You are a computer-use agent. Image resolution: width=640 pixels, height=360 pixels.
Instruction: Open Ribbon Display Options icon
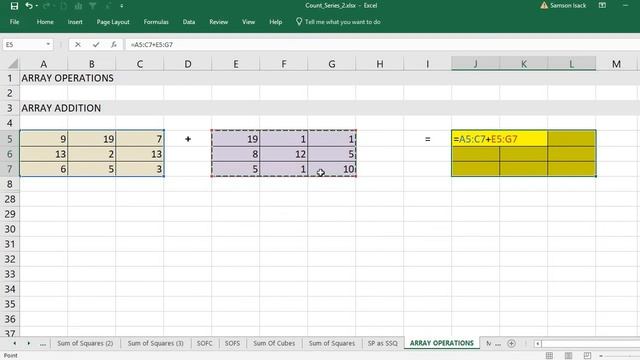point(602,5)
